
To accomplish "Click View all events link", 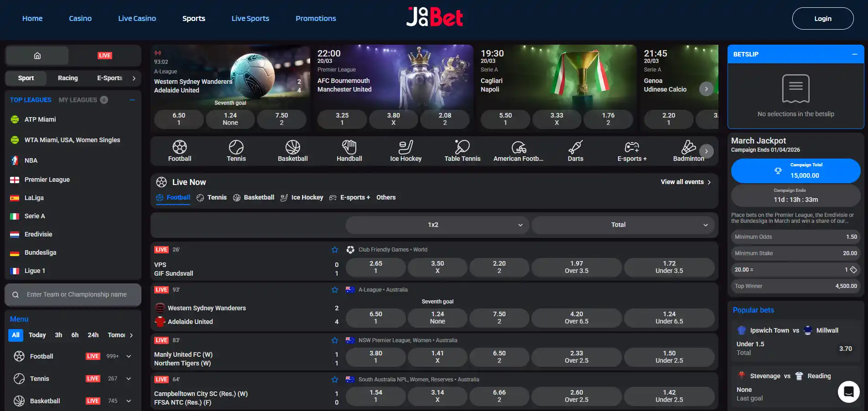I will (686, 182).
